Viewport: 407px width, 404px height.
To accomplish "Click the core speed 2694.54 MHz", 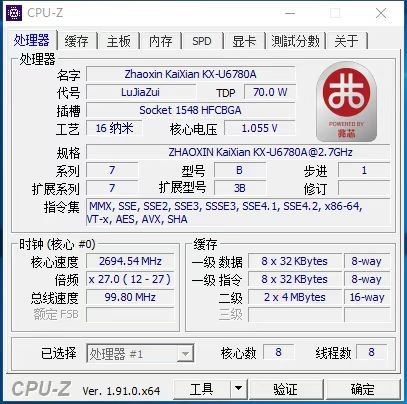I will pos(130,261).
